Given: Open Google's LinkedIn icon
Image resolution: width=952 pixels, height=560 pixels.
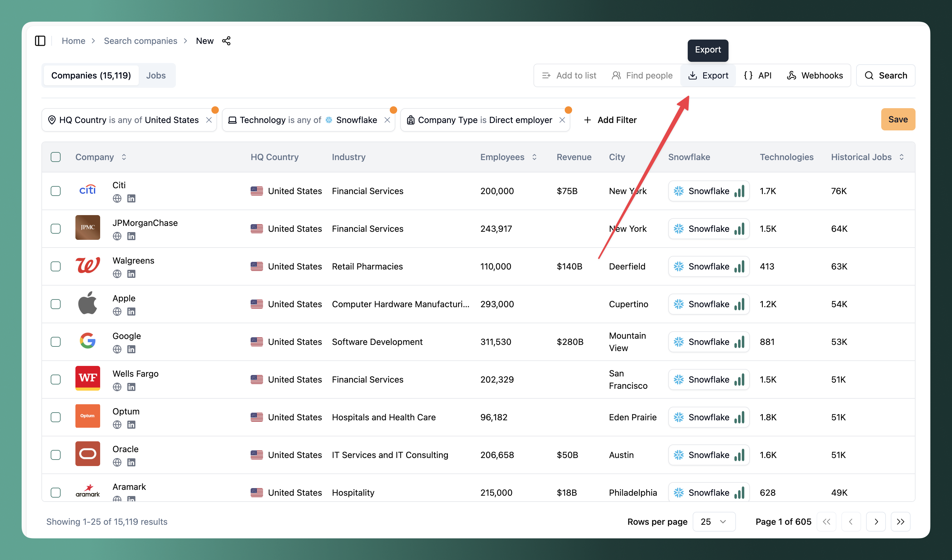Looking at the screenshot, I should pyautogui.click(x=131, y=350).
